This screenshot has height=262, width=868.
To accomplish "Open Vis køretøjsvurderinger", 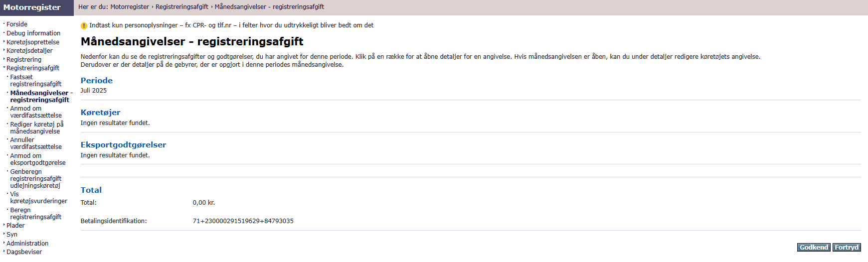I will coord(38,198).
